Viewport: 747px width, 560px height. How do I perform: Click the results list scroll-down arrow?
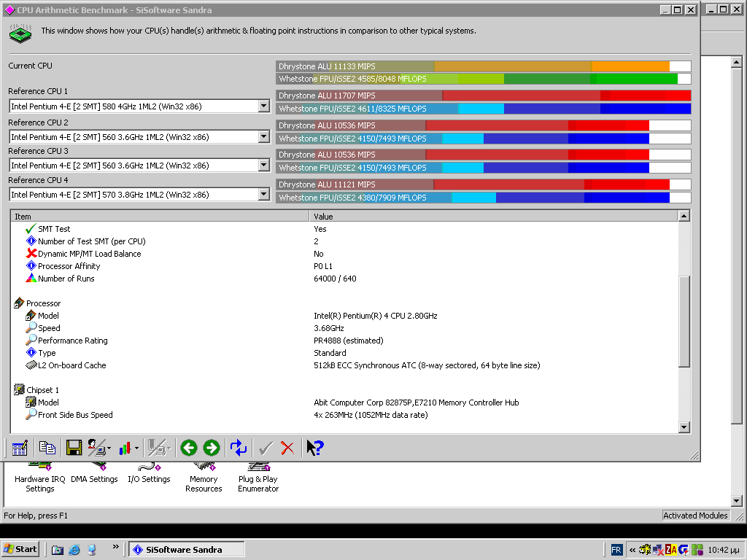click(x=684, y=428)
